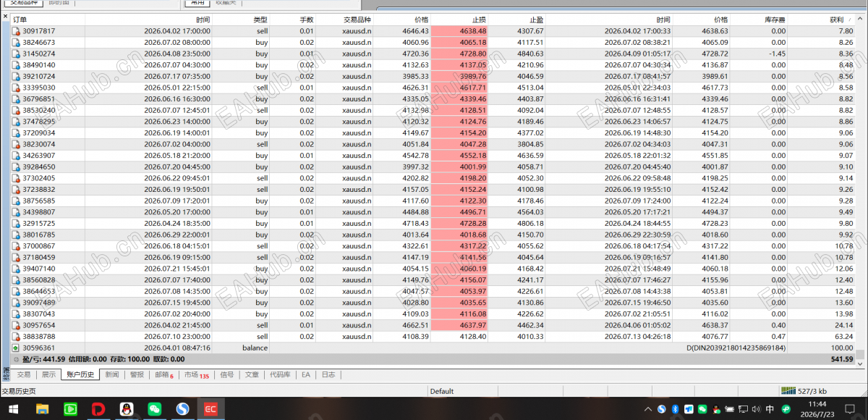The height and width of the screenshot is (420, 868).
Task: Open the 警报 tab
Action: coord(137,375)
